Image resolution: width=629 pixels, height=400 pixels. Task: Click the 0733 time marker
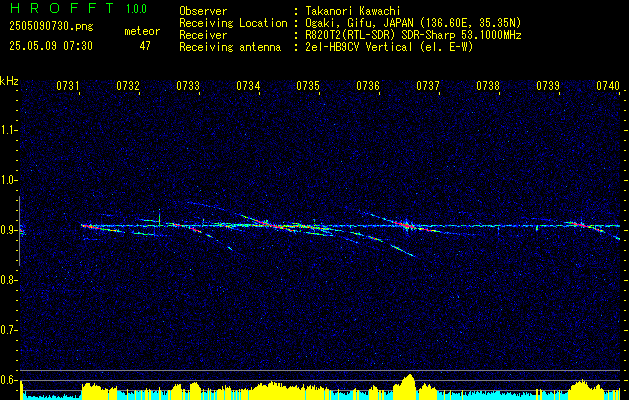(188, 86)
